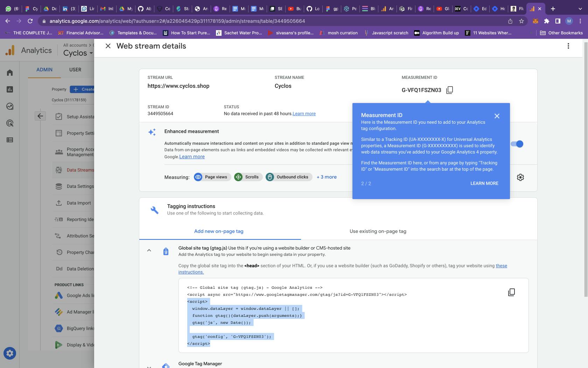Open a new browser tab
This screenshot has height=368, width=588.
point(553,9)
